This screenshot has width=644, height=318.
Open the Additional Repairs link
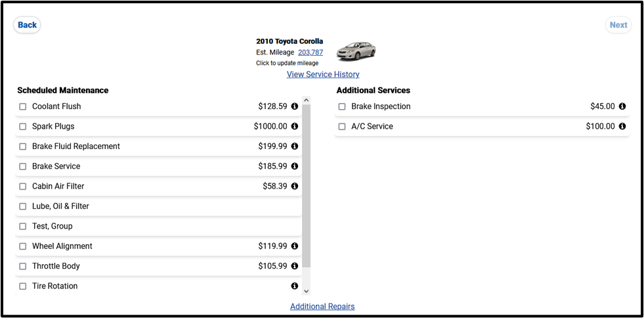[x=322, y=306]
